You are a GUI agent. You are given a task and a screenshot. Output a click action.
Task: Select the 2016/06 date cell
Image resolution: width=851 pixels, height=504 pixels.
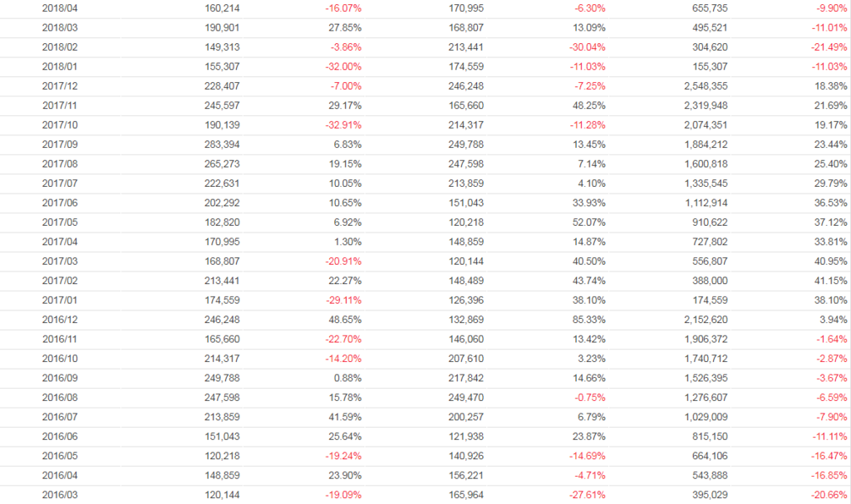pos(58,437)
